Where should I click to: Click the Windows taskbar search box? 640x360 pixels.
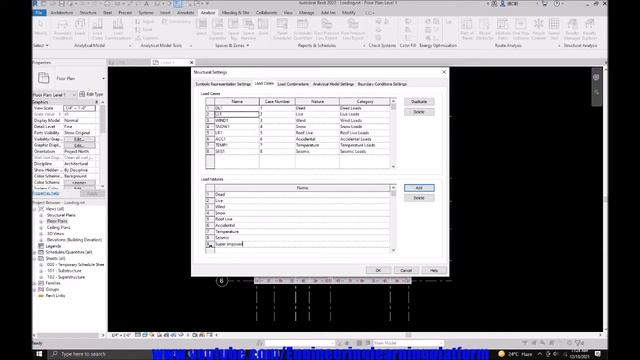[100, 354]
